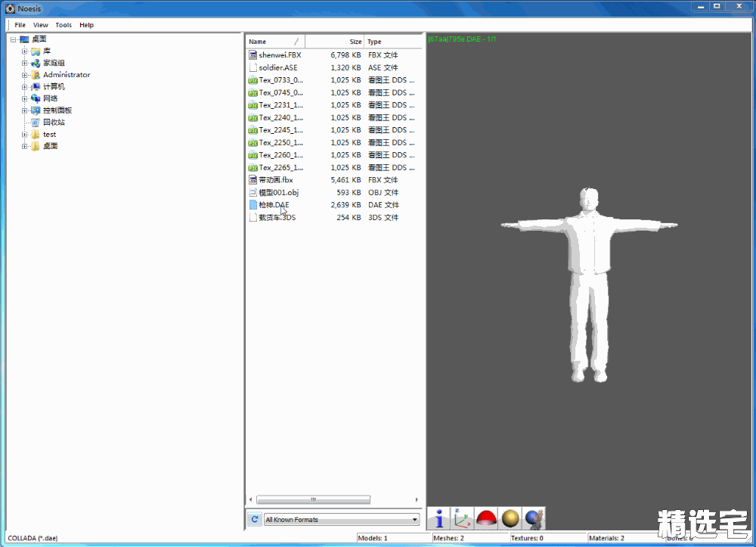Image resolution: width=756 pixels, height=547 pixels.
Task: Click the blue model info icon
Action: tap(439, 518)
